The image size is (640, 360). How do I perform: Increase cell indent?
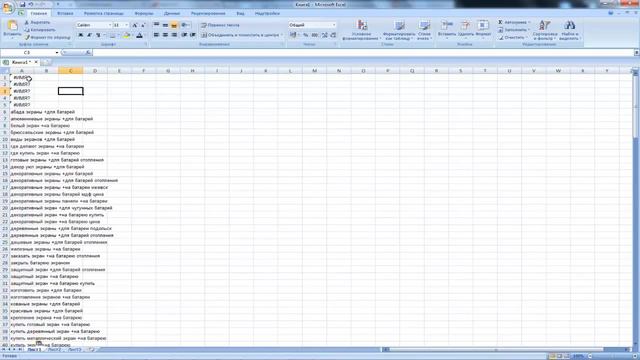coord(193,36)
